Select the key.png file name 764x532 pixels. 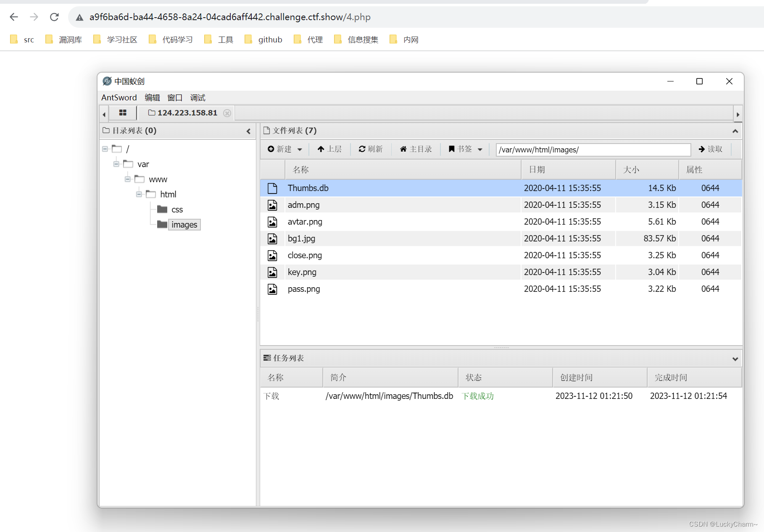pos(302,272)
